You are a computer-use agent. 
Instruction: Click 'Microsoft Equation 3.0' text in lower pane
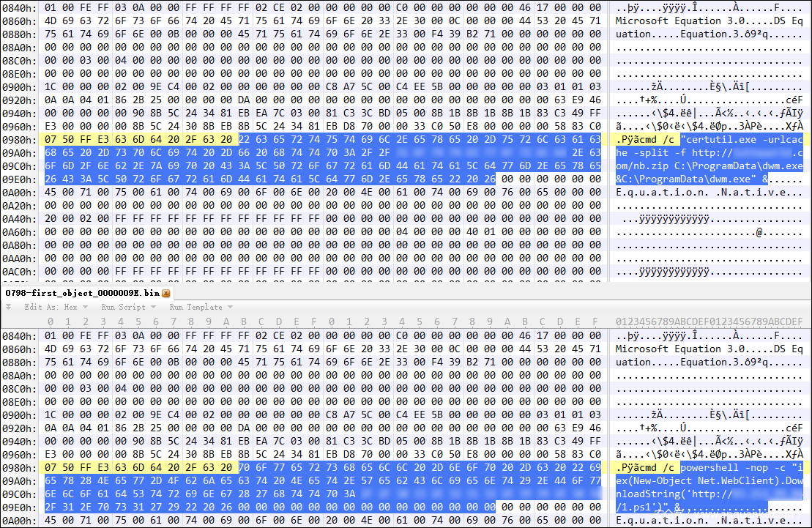(x=680, y=349)
